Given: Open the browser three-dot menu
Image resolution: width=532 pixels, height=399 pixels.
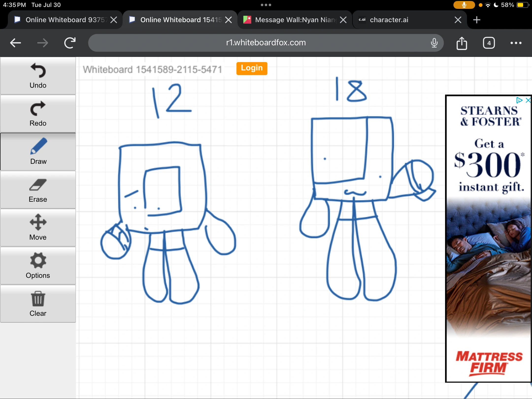Looking at the screenshot, I should [516, 43].
